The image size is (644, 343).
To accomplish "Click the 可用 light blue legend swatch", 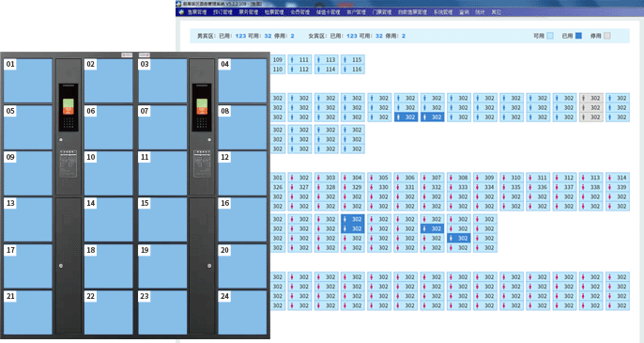I will pyautogui.click(x=550, y=36).
